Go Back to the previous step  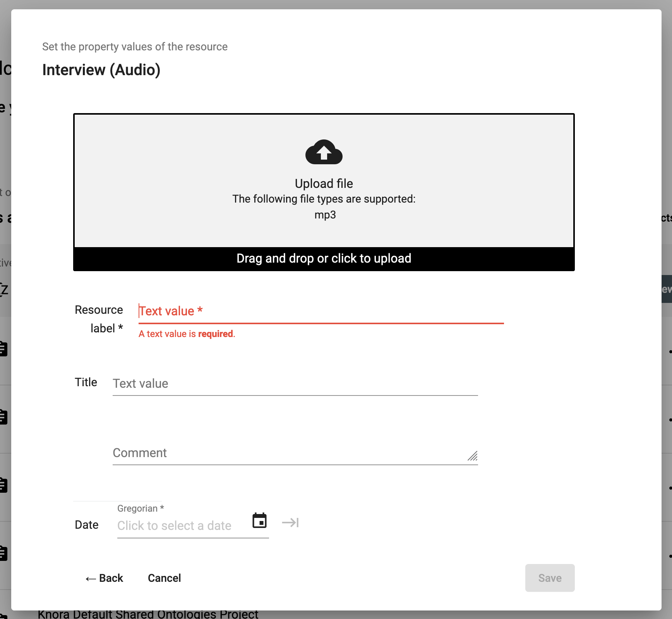point(105,578)
